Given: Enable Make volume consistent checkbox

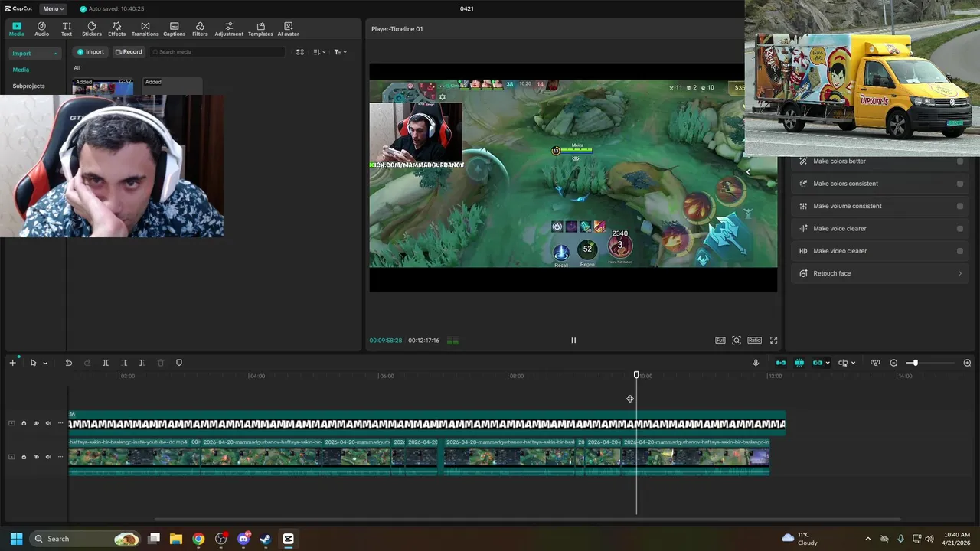Looking at the screenshot, I should [960, 206].
